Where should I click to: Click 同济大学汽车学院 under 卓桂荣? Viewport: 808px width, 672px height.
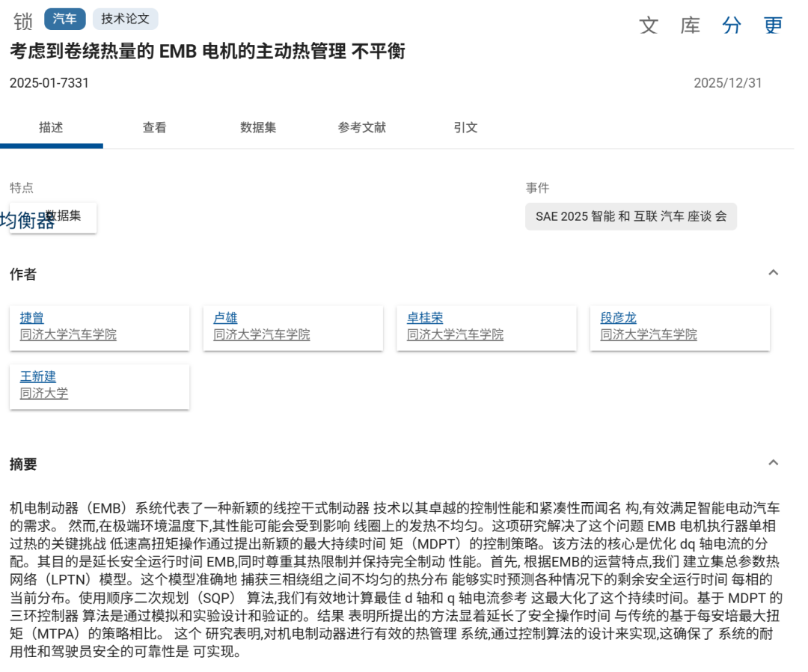(x=455, y=335)
